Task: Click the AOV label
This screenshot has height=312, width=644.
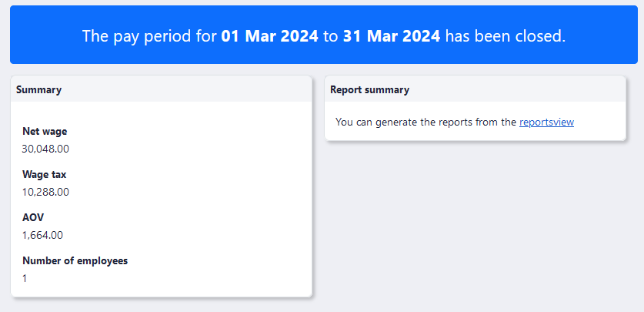Action: click(33, 217)
